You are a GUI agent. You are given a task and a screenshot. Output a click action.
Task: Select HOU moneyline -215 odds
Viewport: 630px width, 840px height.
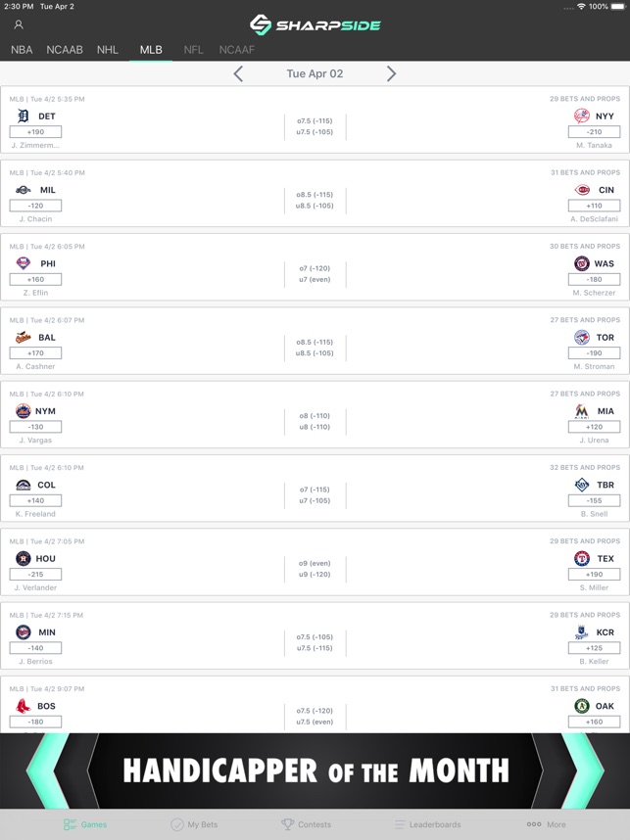click(x=35, y=575)
